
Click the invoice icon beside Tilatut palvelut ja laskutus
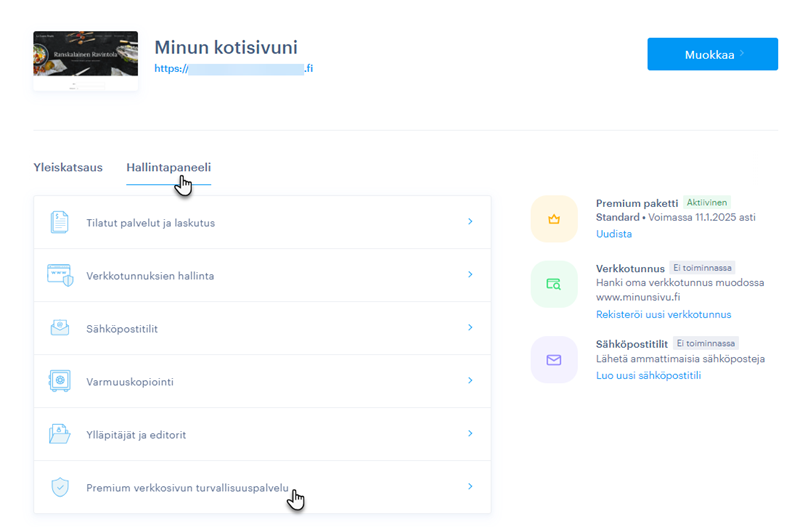[x=60, y=222]
